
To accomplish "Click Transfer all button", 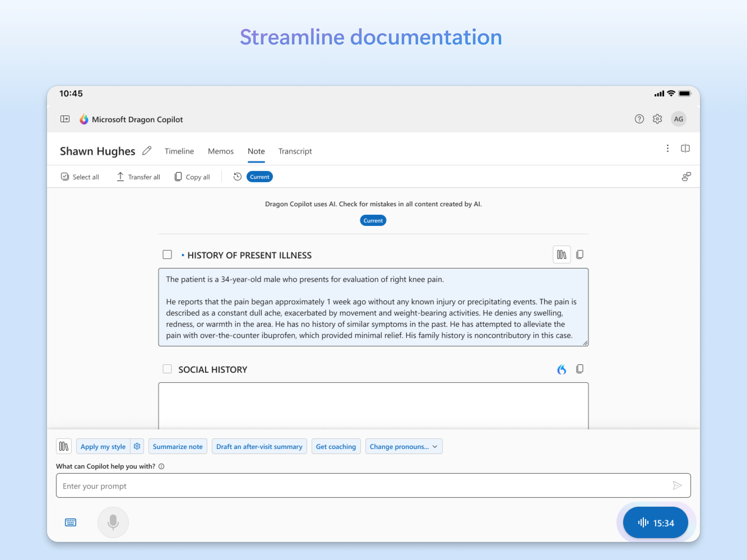I will (138, 177).
